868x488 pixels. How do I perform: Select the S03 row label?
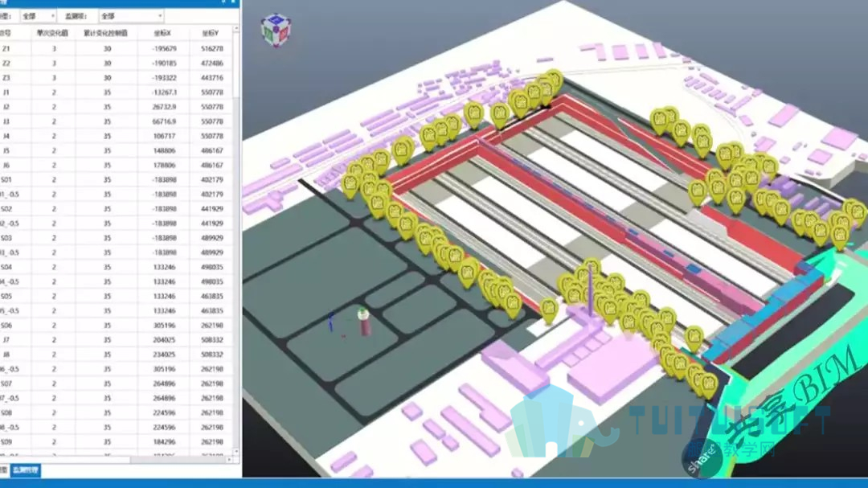6,238
